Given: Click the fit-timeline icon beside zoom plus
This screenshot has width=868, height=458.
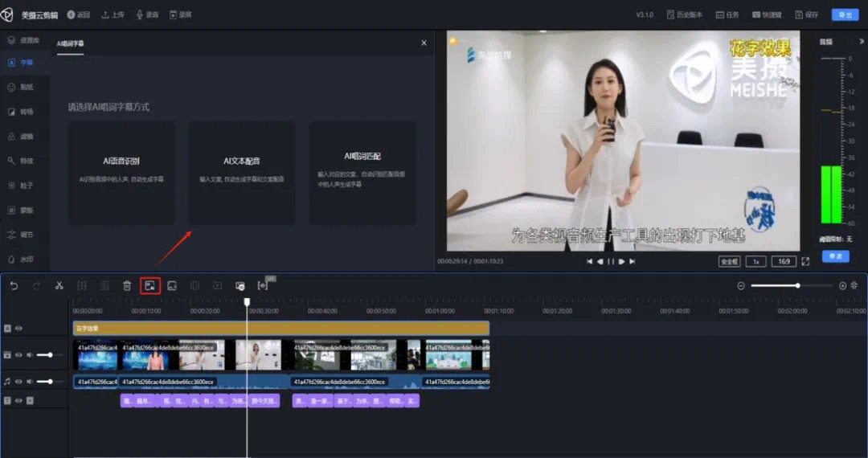Looking at the screenshot, I should pyautogui.click(x=854, y=285).
